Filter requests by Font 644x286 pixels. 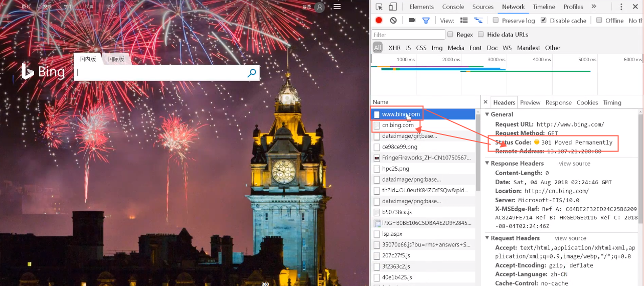475,48
